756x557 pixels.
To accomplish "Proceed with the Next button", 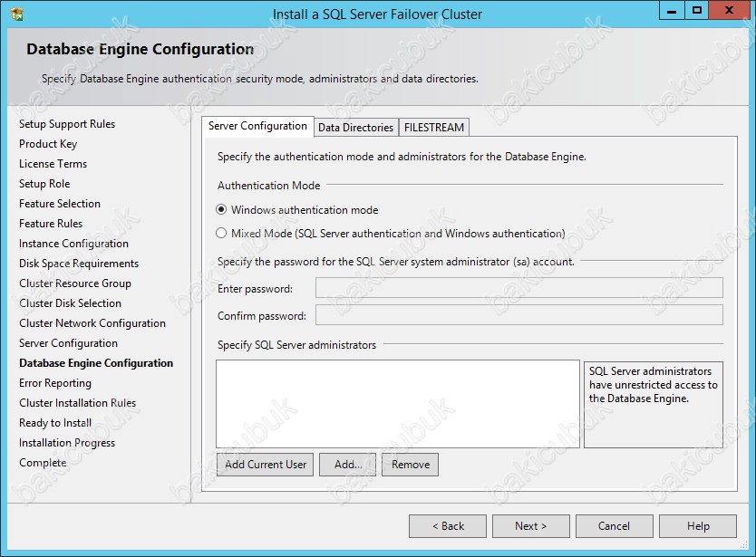I will (x=531, y=526).
